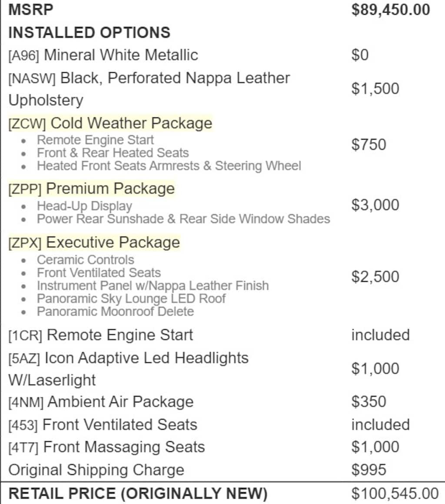This screenshot has width=445, height=504.
Task: Click the Head-Up Display bullet item
Action: (84, 206)
